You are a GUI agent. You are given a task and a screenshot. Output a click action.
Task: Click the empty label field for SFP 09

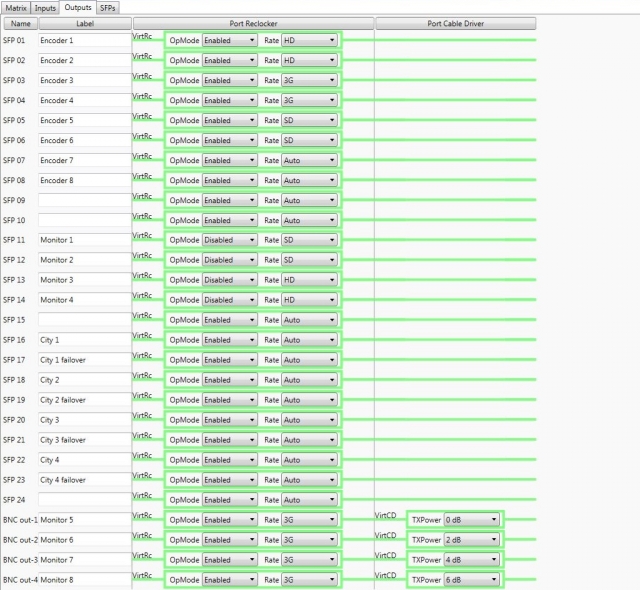coord(84,201)
